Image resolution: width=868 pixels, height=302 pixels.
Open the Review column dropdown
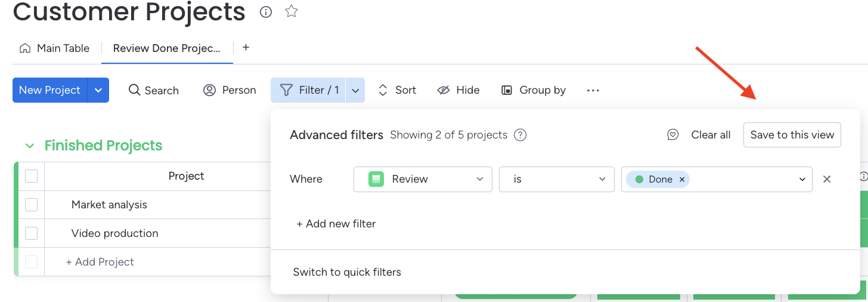coord(423,179)
